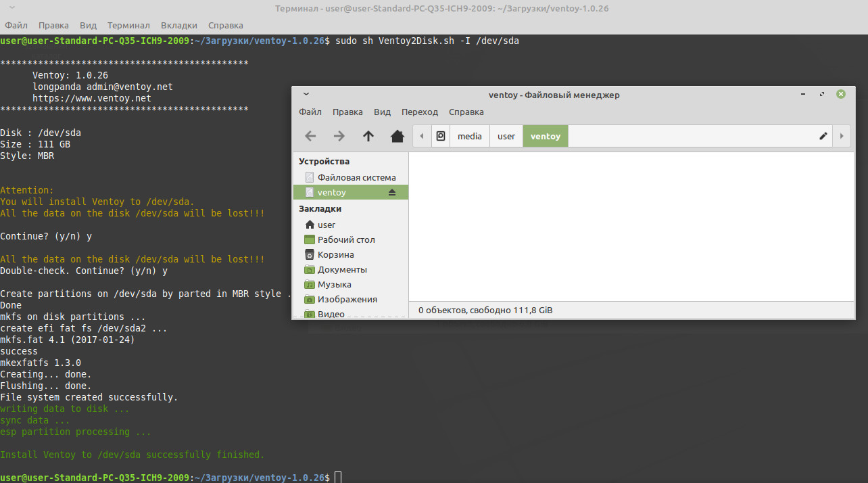
Task: Select the media path segment button
Action: pos(469,136)
